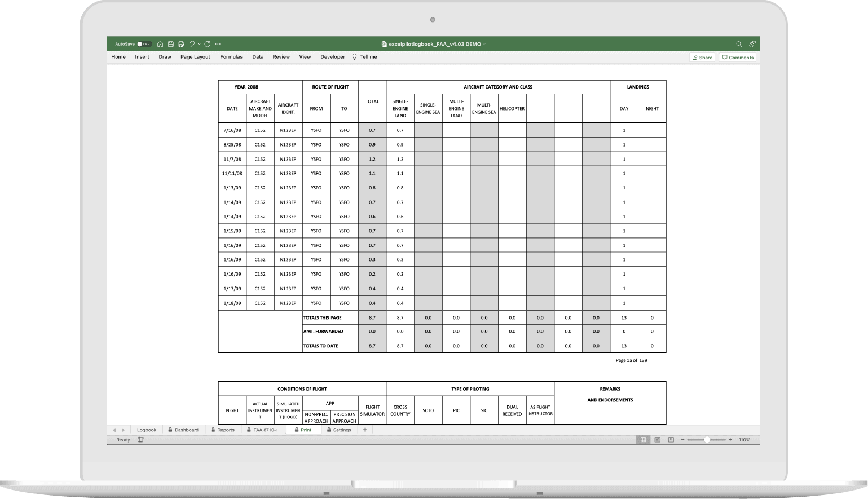Click the FLIGHT SIMULATOR column header
868x499 pixels.
[x=372, y=410]
